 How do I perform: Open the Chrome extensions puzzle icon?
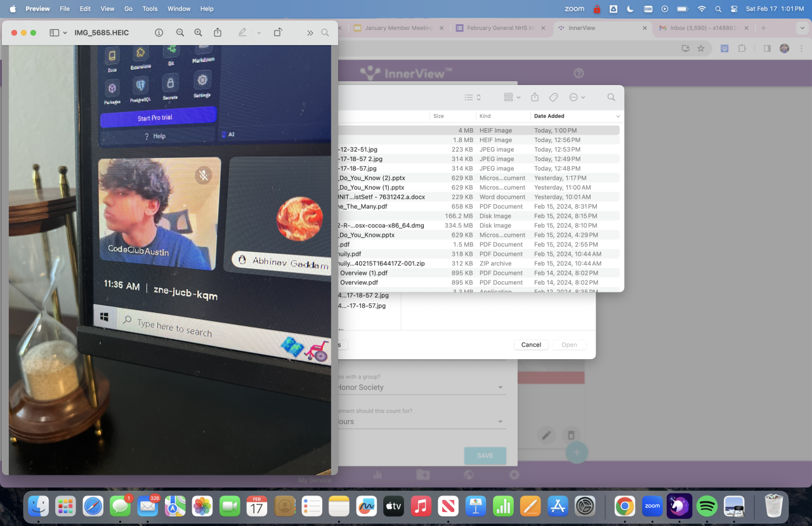point(742,48)
